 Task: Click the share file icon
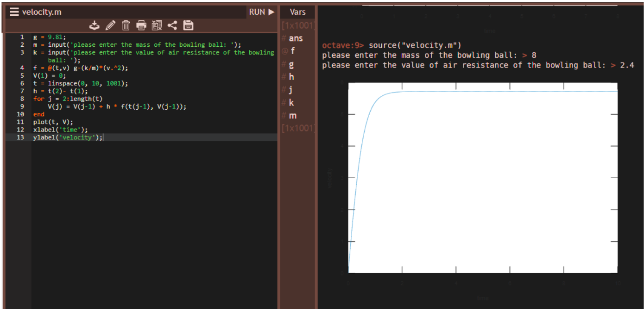[x=172, y=25]
